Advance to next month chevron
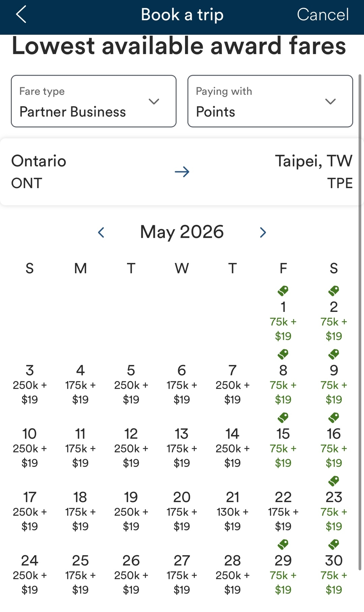The height and width of the screenshot is (612, 364). pyautogui.click(x=263, y=232)
